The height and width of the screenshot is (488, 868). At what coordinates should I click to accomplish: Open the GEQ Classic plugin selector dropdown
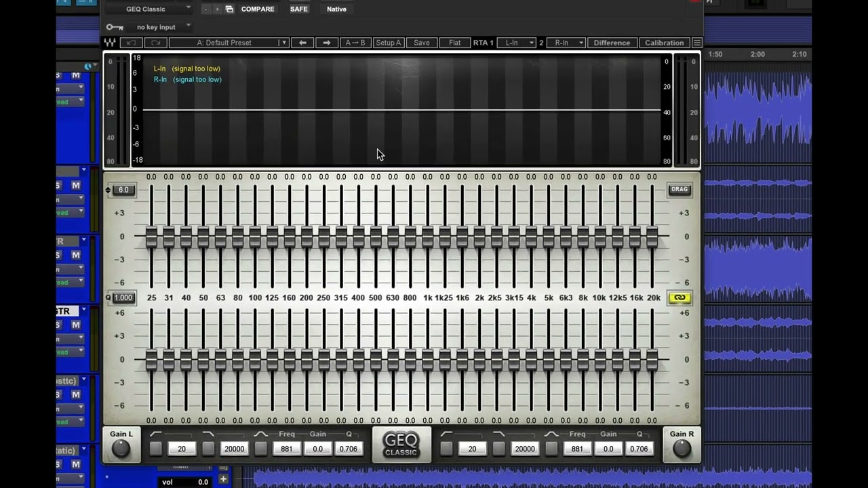149,9
